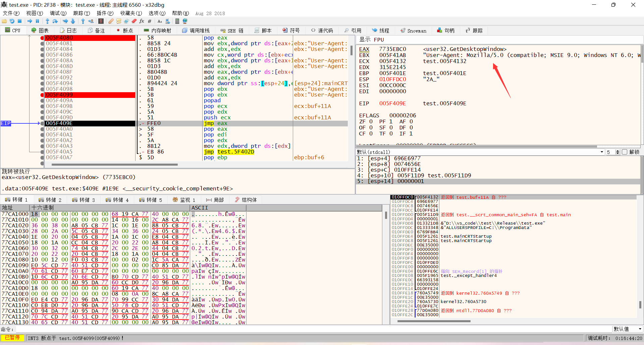Viewport: 644px width, 345px height.
Task: Toggle the 解锁 checkbox
Action: [625, 152]
